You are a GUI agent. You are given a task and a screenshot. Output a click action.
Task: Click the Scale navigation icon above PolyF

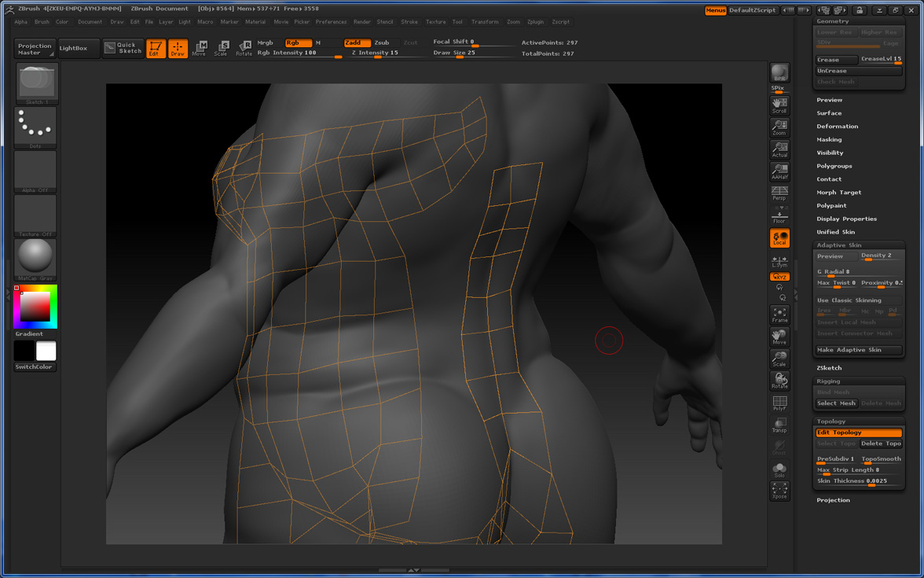779,359
